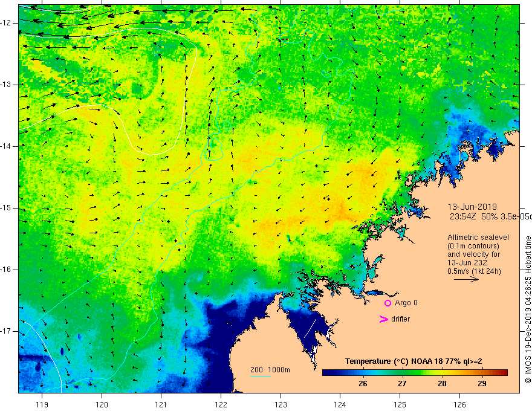Viewport: 532px width, 411px height.
Task: Click the latitude axis label -15
Action: (6, 208)
